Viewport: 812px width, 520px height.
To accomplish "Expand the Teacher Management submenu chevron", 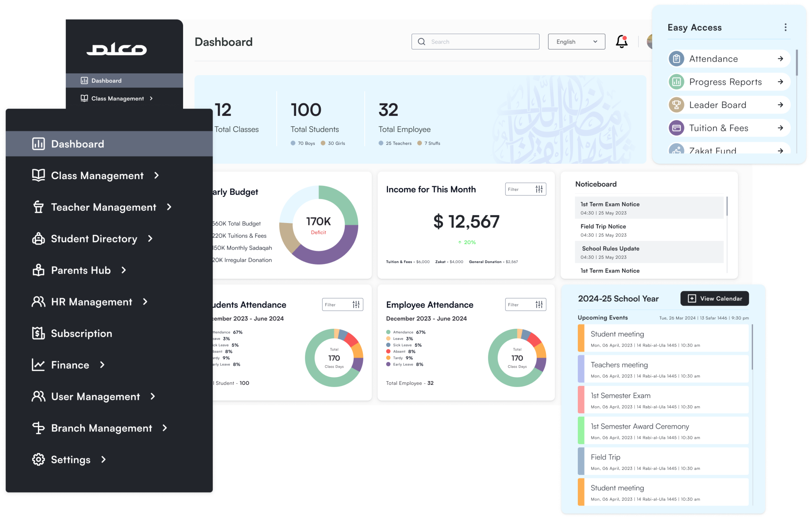I will click(x=169, y=207).
